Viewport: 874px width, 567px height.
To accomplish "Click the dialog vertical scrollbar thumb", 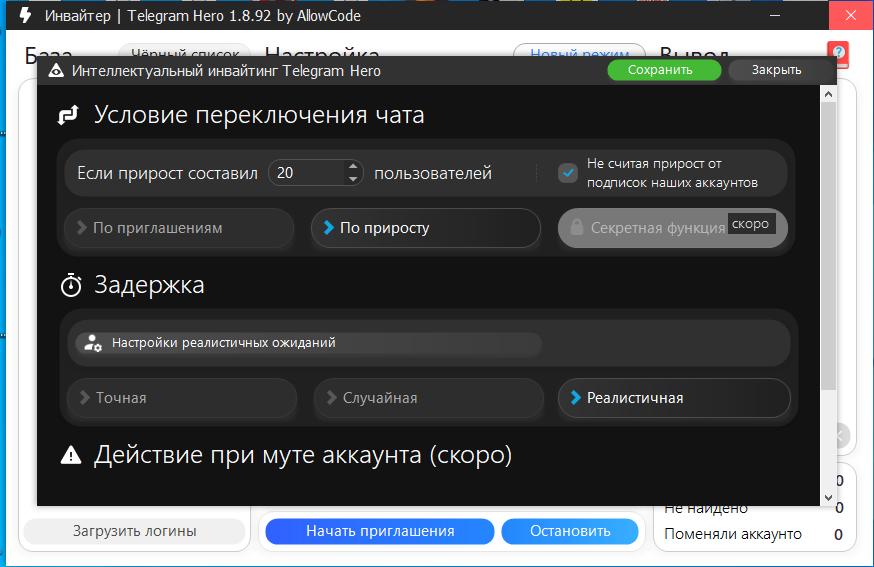I will 828,245.
